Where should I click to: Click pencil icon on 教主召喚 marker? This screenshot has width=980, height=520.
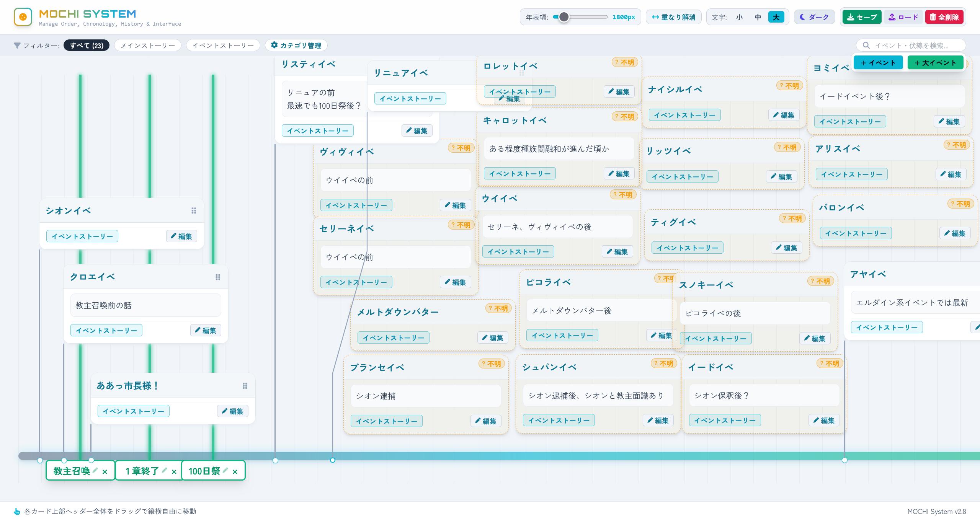point(95,470)
